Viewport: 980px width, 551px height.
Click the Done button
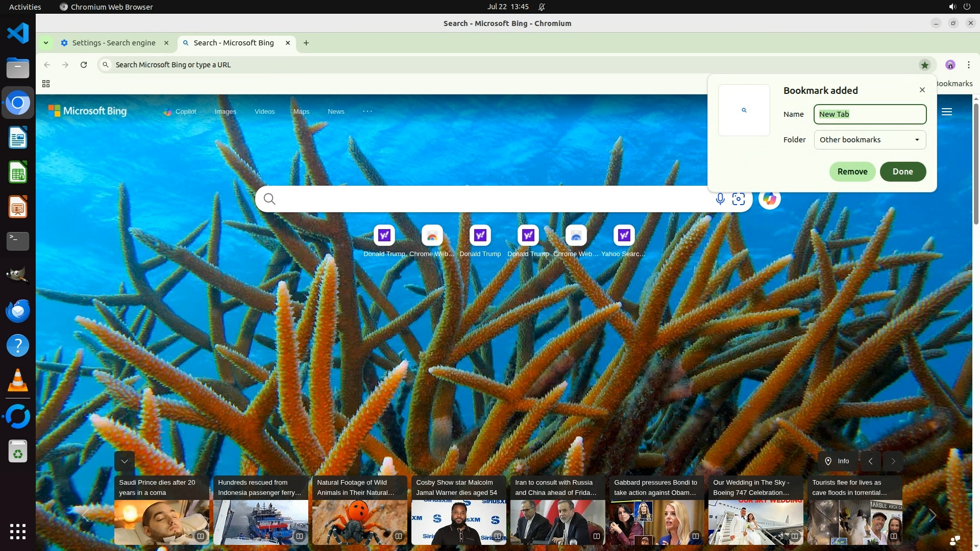(x=902, y=171)
